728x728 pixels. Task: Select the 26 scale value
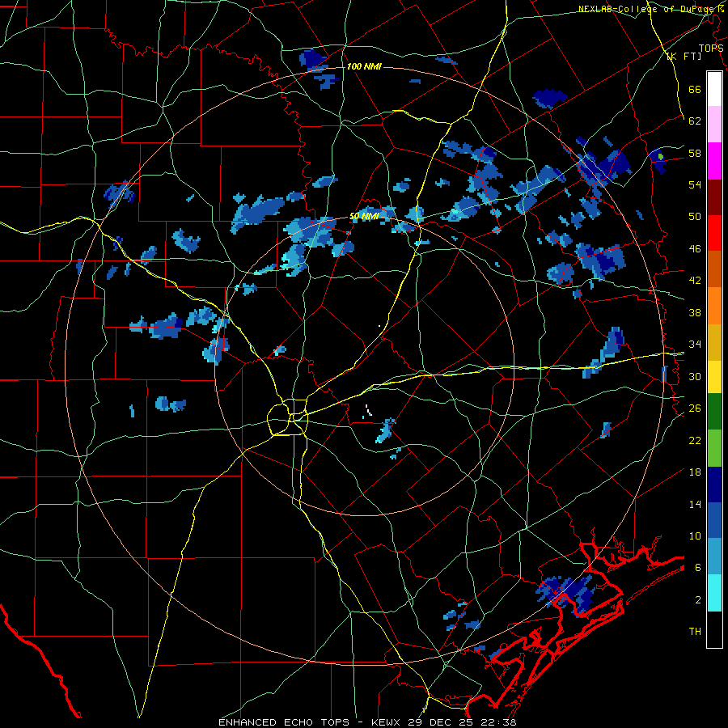tap(695, 408)
